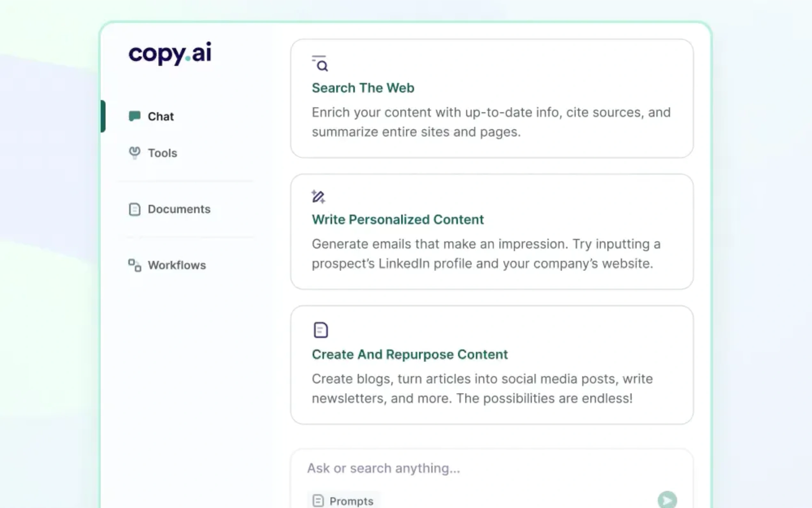Select Create And Repurpose Content heading
This screenshot has width=812, height=508.
pyautogui.click(x=410, y=354)
